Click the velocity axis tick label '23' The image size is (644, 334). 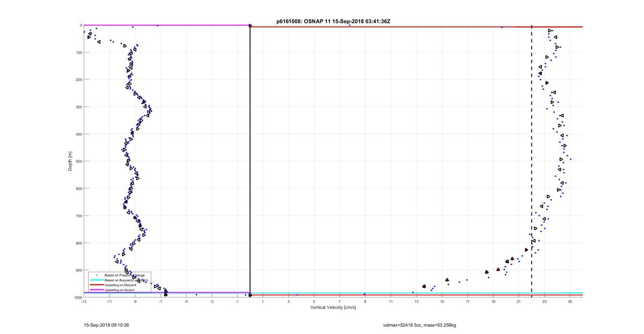click(x=544, y=302)
